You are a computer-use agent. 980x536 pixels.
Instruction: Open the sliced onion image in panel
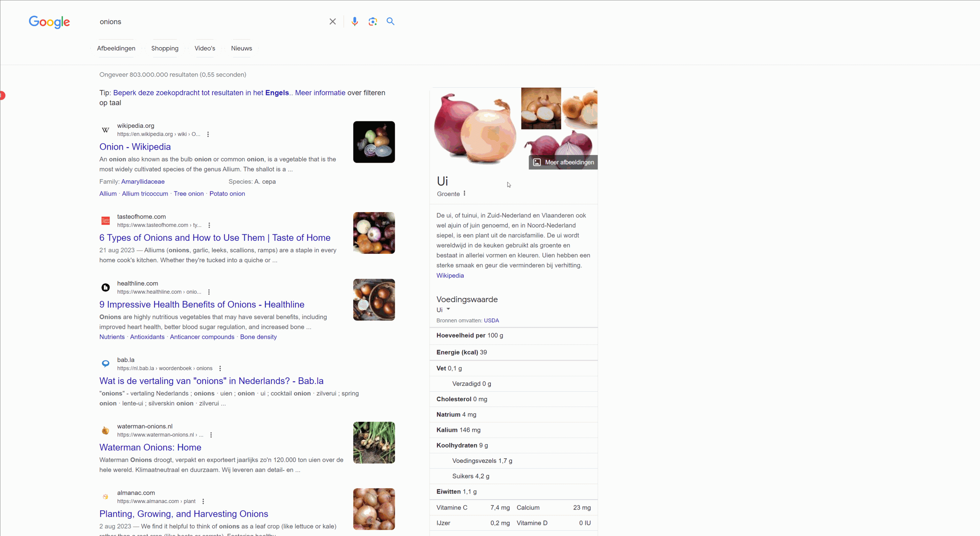coord(541,108)
